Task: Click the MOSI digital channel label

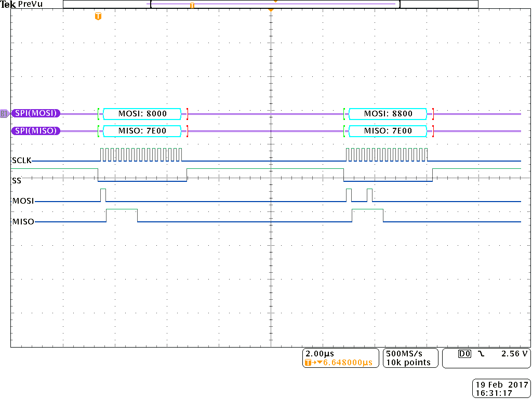Action: pos(23,201)
